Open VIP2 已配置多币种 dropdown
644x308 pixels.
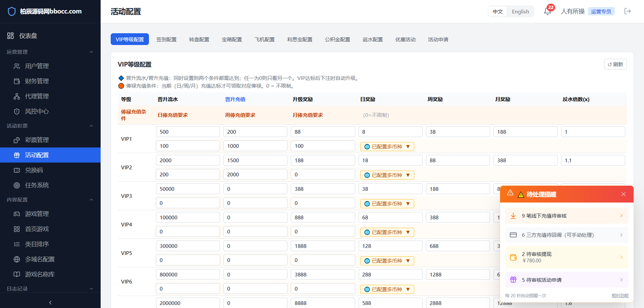tap(387, 175)
